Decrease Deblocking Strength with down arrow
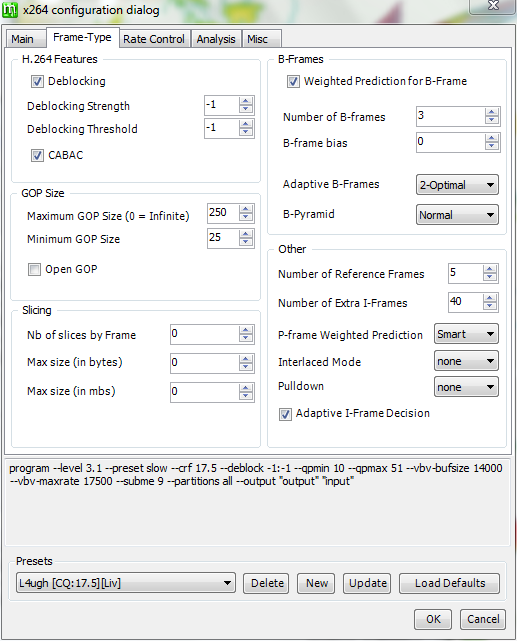 coord(246,109)
